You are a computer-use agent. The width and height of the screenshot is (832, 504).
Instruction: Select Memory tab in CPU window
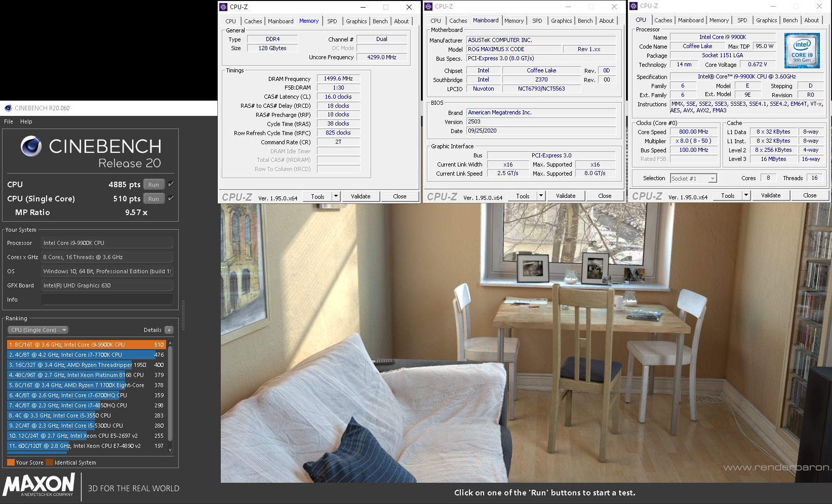click(x=719, y=20)
